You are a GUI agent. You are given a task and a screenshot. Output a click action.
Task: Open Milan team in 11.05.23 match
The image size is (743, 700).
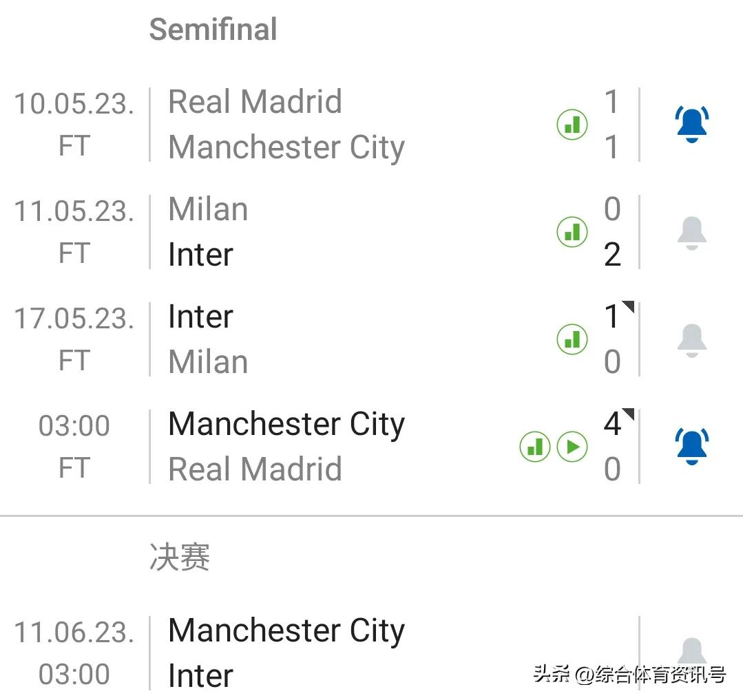(x=208, y=209)
